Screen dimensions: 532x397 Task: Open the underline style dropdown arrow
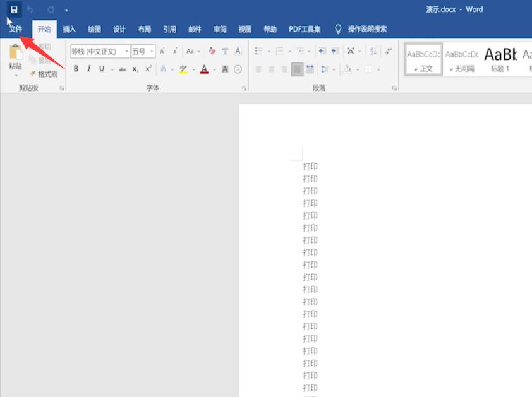click(x=112, y=69)
